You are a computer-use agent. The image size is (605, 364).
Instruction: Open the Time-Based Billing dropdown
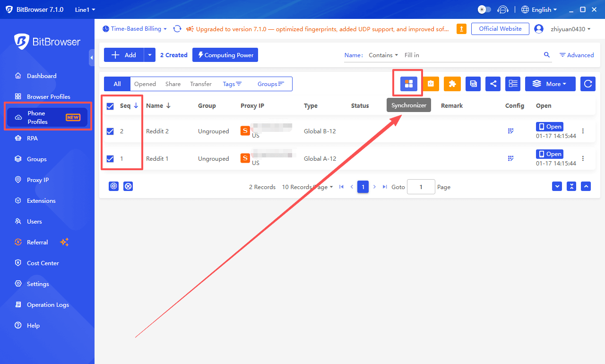pos(135,29)
